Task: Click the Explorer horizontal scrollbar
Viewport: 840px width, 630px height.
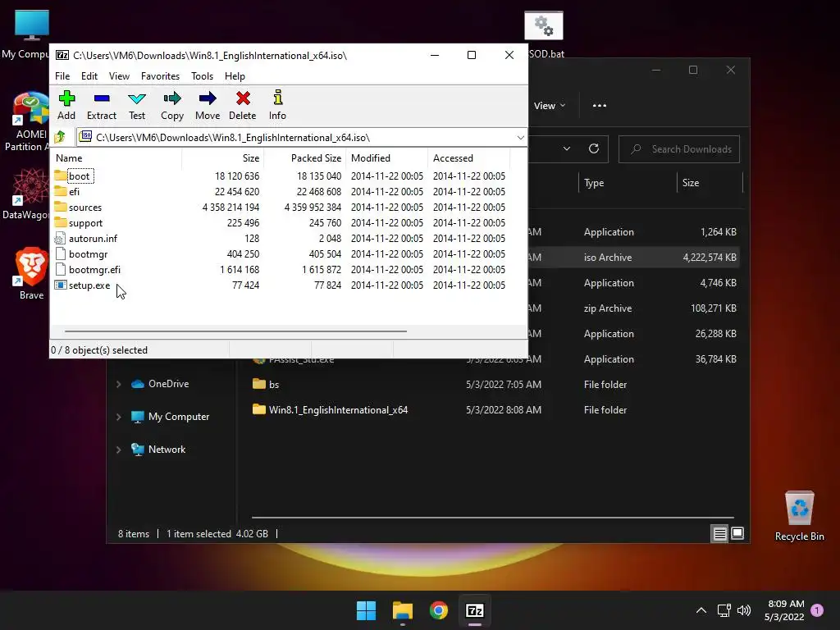Action: pyautogui.click(x=492, y=517)
